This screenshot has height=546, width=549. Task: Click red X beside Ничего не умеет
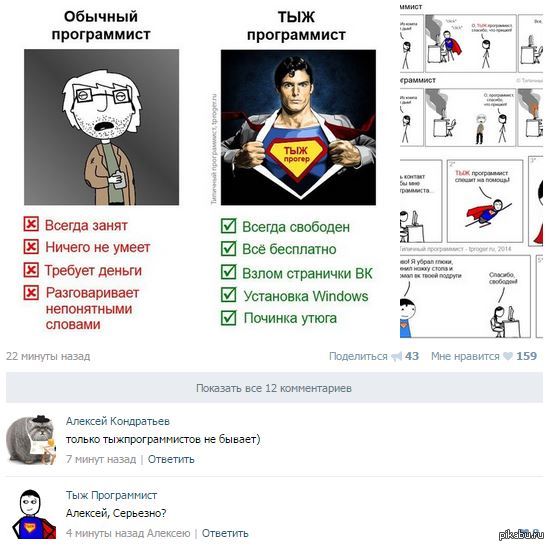pyautogui.click(x=31, y=247)
